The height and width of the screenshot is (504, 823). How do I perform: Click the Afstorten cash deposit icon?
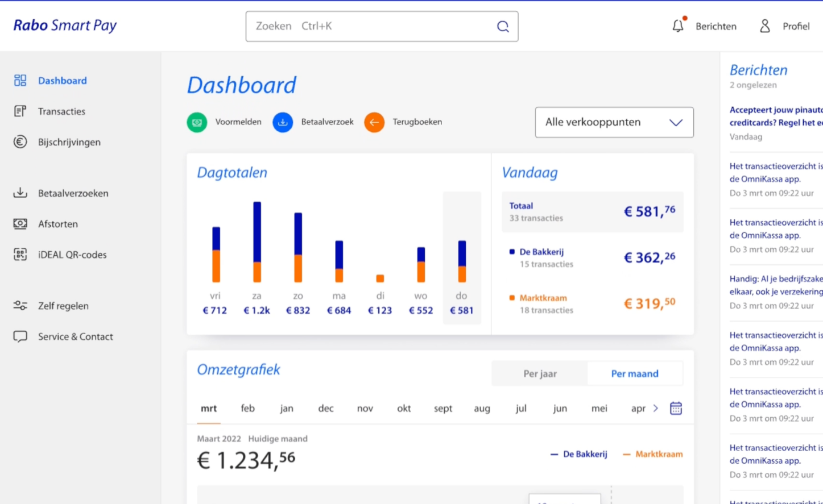tap(19, 224)
